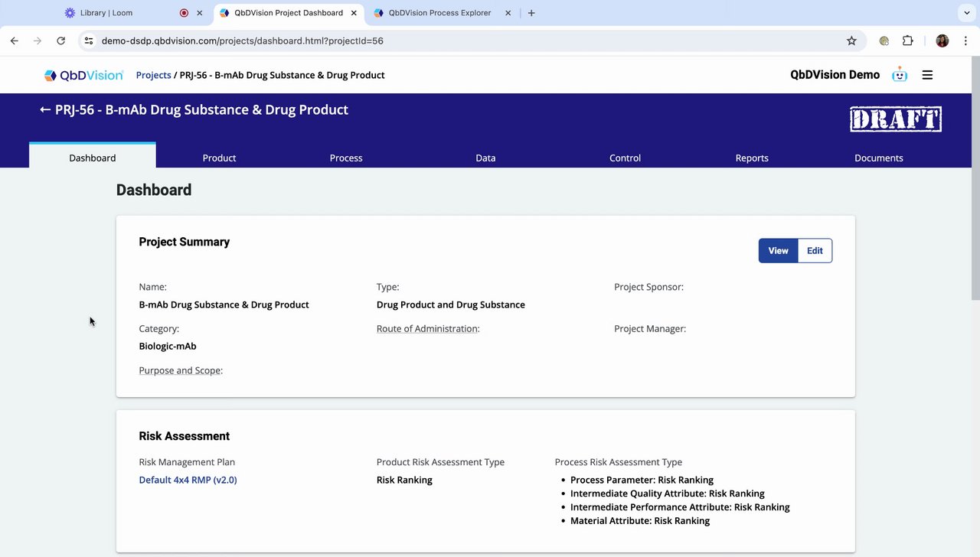
Task: Expand the Chrome tab search dropdown
Action: tap(965, 13)
